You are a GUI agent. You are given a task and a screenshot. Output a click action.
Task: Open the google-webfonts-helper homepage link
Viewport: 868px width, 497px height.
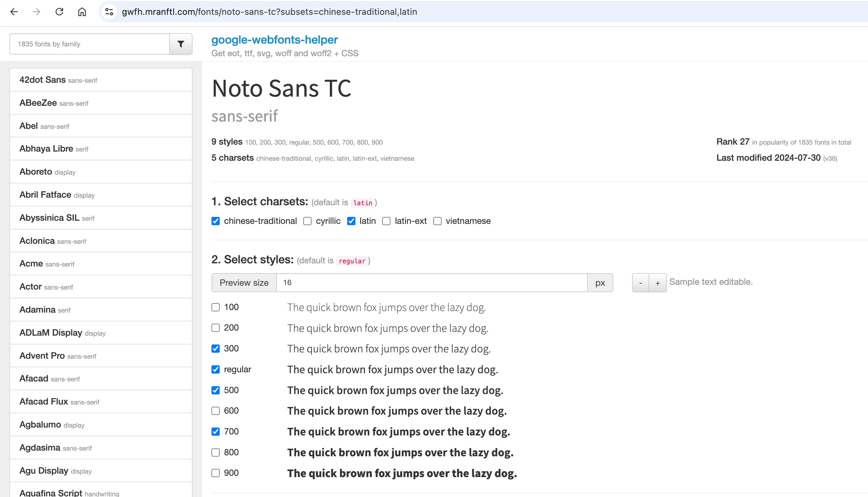click(274, 39)
